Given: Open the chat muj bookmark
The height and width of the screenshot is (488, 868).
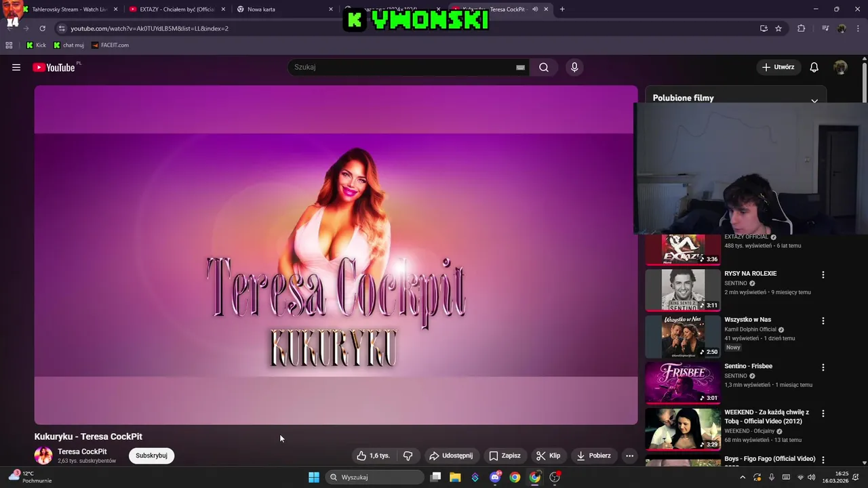Looking at the screenshot, I should (68, 45).
